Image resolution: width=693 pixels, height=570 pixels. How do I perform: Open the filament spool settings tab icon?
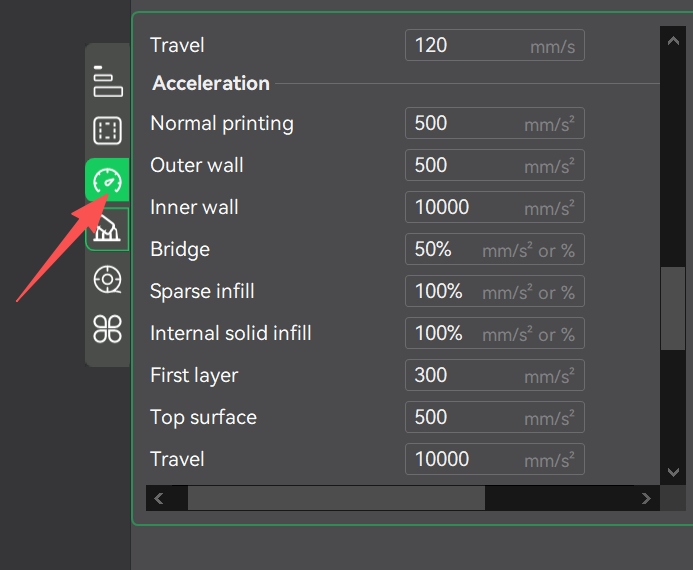107,280
